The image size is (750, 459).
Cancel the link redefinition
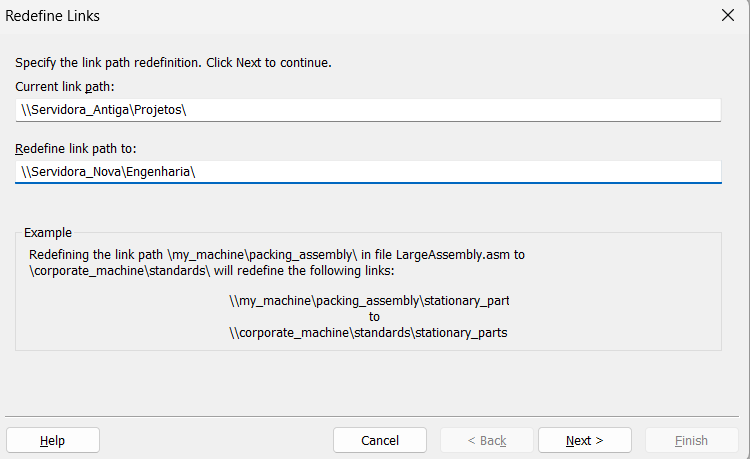[x=380, y=440]
